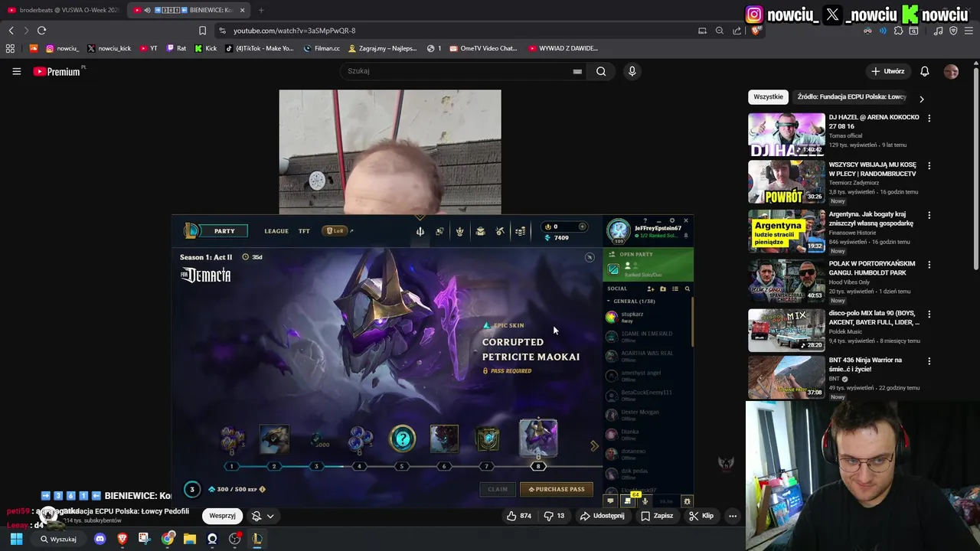
Task: Click the Udostępnij share button
Action: click(602, 516)
